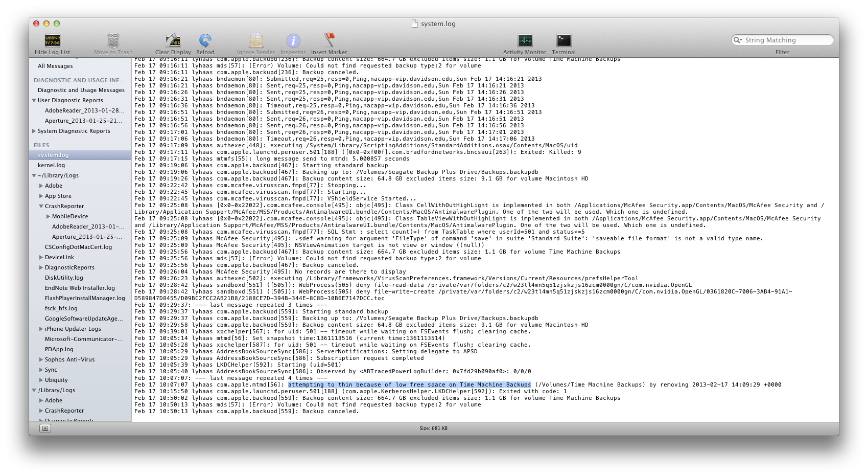Click 'LKDCHelper[592]: Starting (uid=501)' log line
Viewport: 868px width, 476px height.
238,365
